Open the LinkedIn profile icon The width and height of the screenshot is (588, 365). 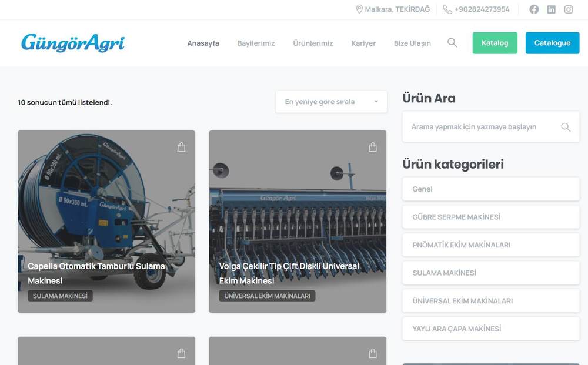tap(552, 9)
